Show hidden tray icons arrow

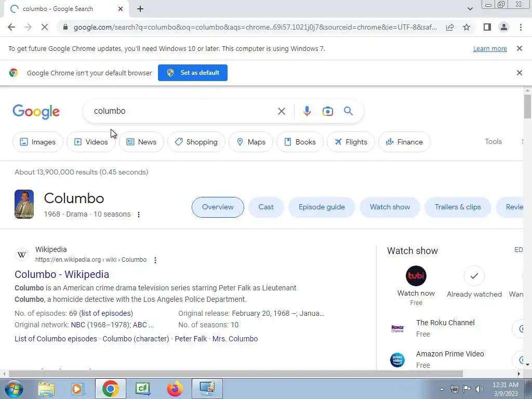[442, 389]
